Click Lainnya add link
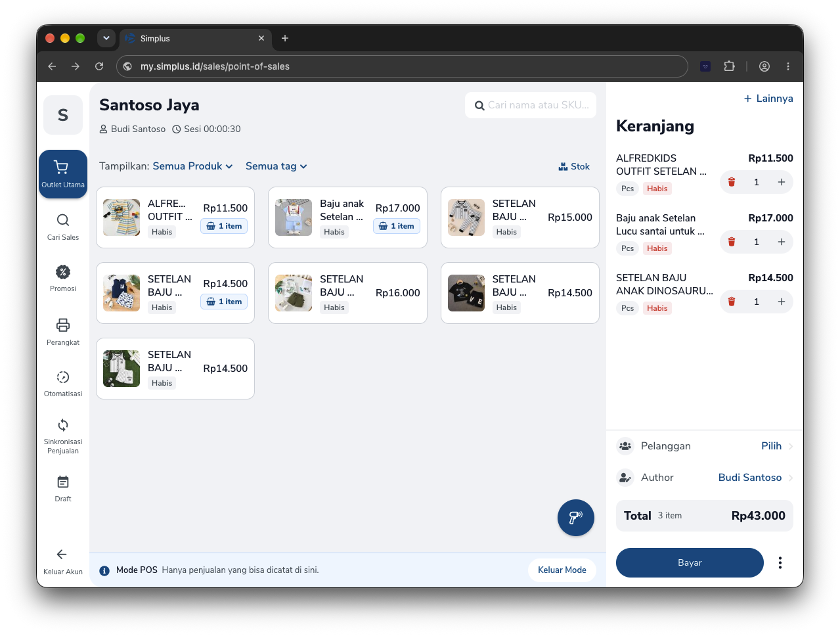The width and height of the screenshot is (840, 636). 768,99
